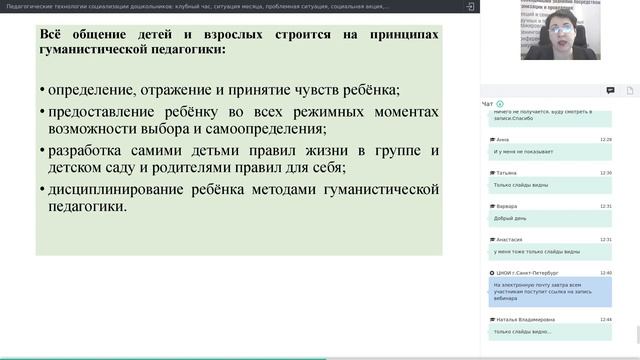Click the chat scrollbar handle
This screenshot has width=640, height=360.
pos(638,335)
